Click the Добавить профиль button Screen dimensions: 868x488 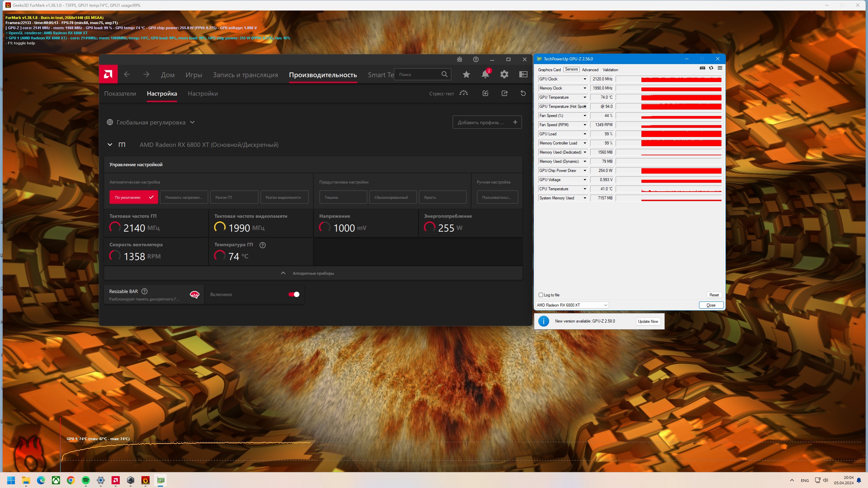pos(487,122)
